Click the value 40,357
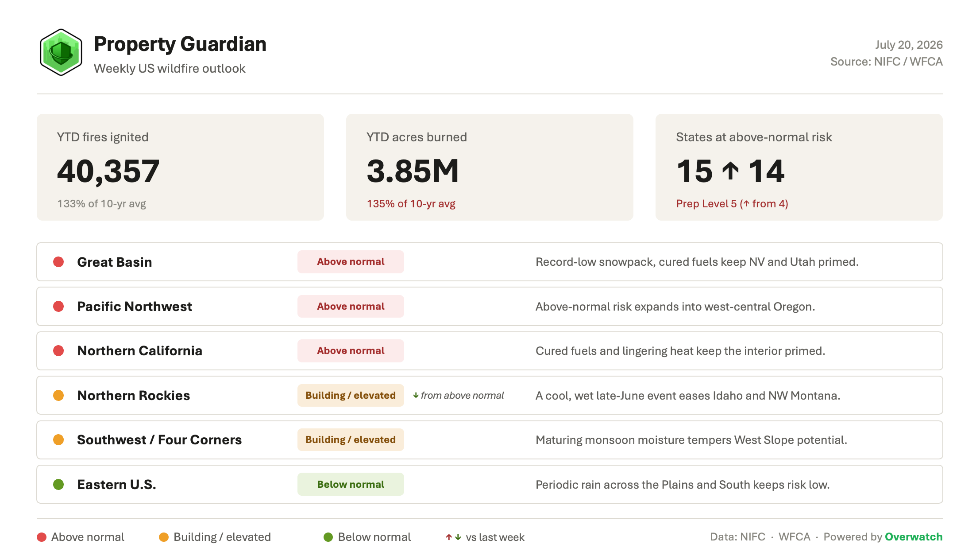This screenshot has height=552, width=980. 108,171
